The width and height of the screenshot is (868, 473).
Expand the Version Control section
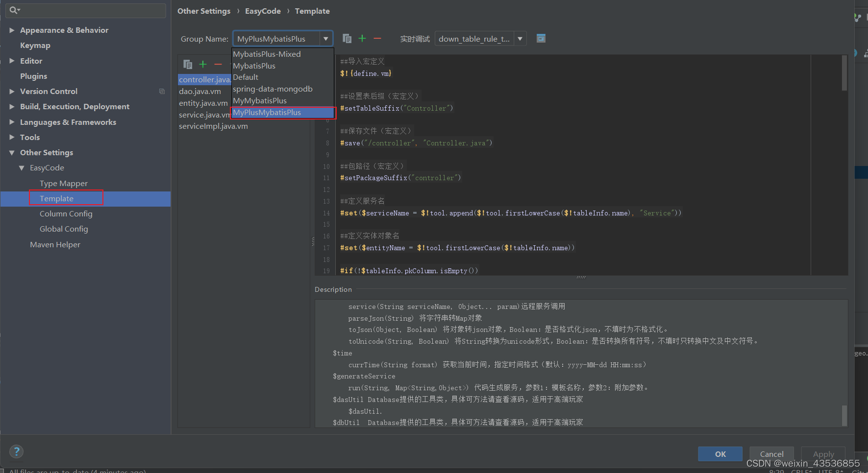point(12,91)
